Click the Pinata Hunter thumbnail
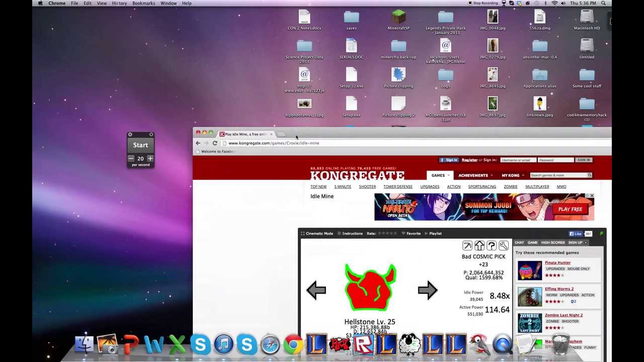 (530, 270)
